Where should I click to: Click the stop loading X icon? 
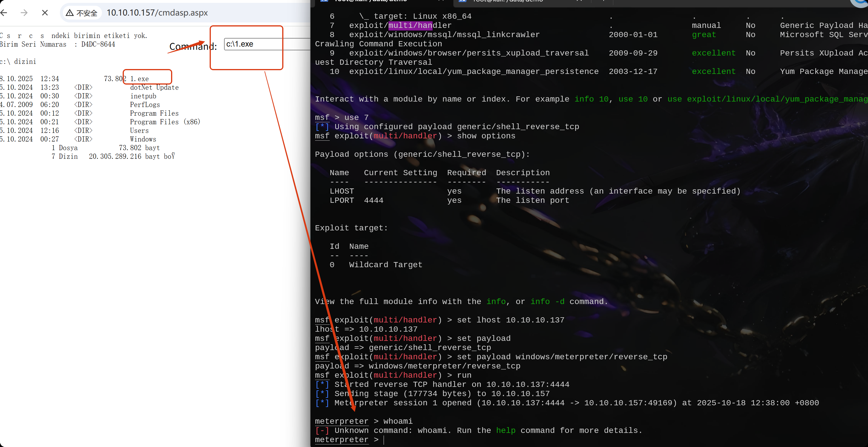click(x=45, y=12)
